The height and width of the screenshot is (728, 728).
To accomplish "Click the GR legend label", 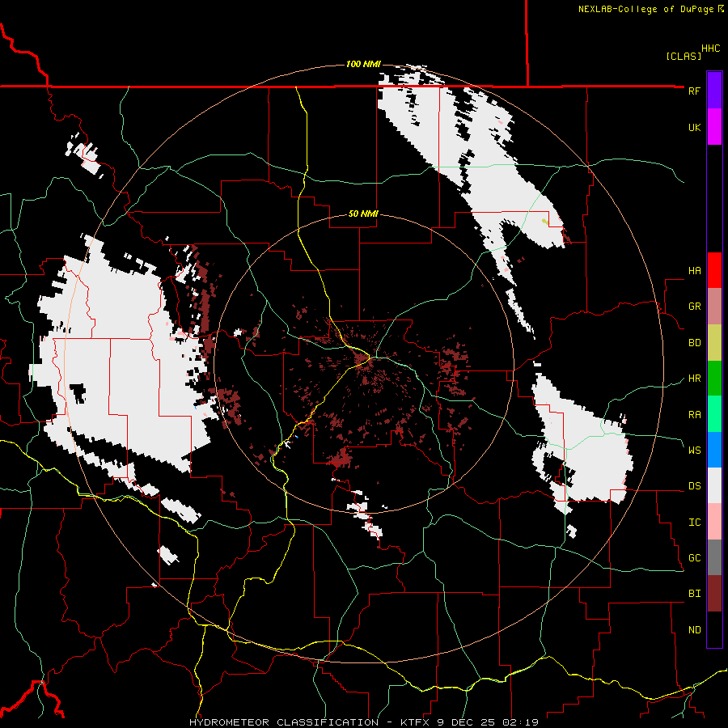I will click(694, 307).
